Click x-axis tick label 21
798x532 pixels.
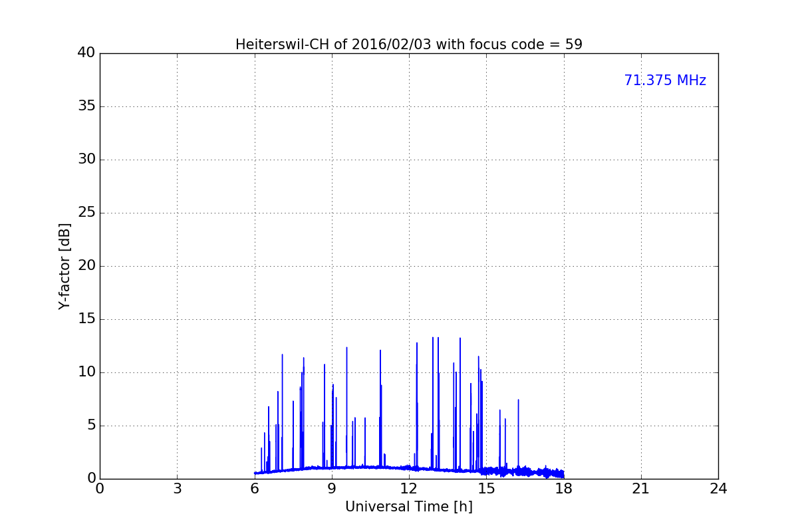(x=641, y=489)
